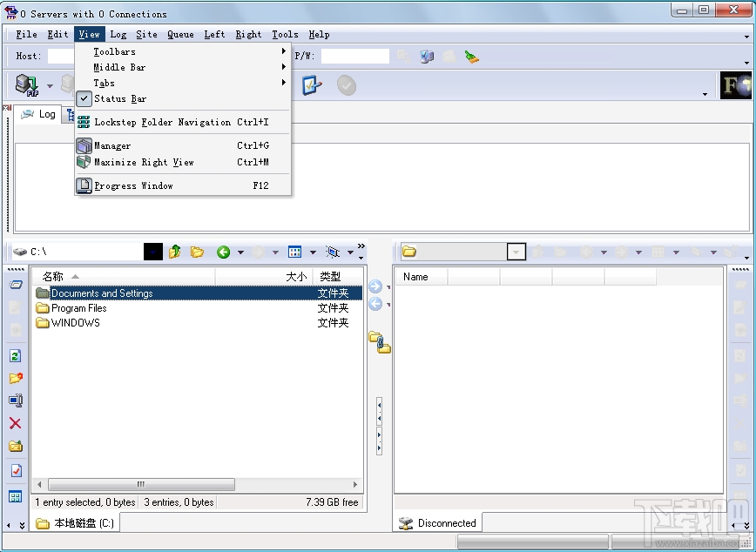Screen dimensions: 756x552
Task: Toggle Maximize Right View
Action: [144, 162]
